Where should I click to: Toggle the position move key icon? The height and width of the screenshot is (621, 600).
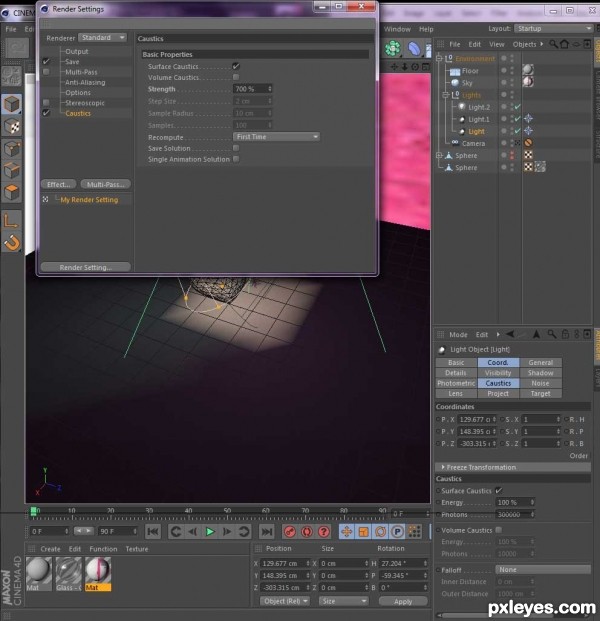[347, 531]
